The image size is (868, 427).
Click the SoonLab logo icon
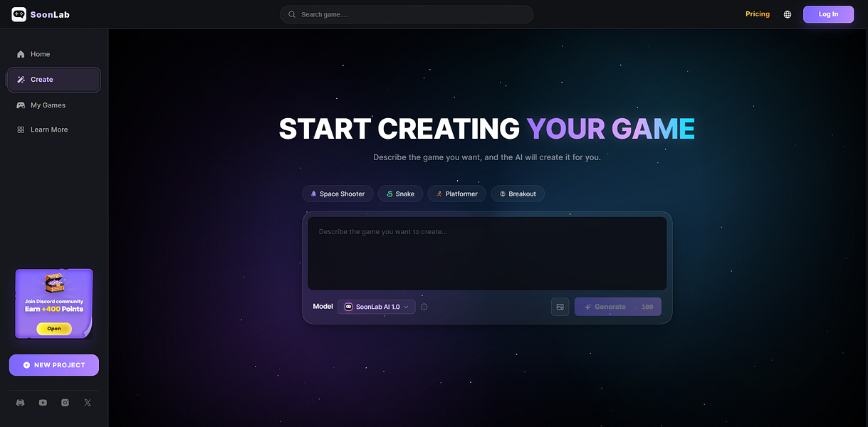19,14
